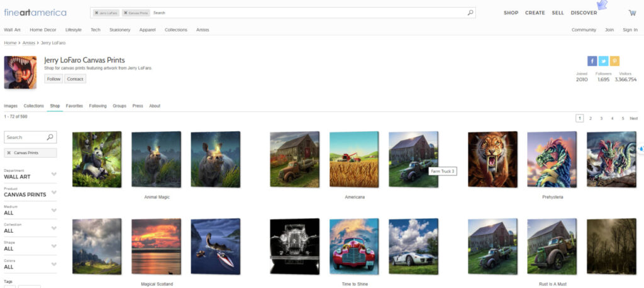This screenshot has width=644, height=288.
Task: Share page on Twitter
Action: click(603, 61)
